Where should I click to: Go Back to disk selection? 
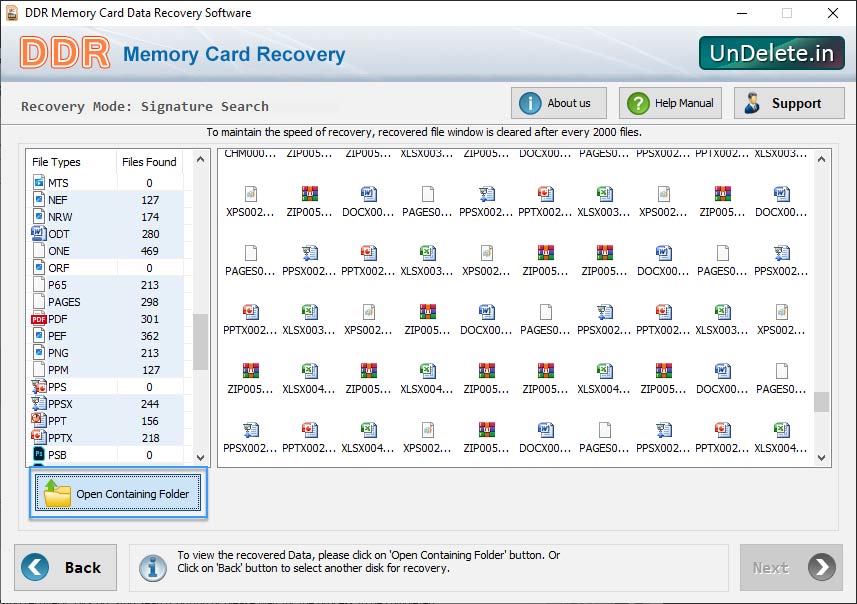(66, 567)
